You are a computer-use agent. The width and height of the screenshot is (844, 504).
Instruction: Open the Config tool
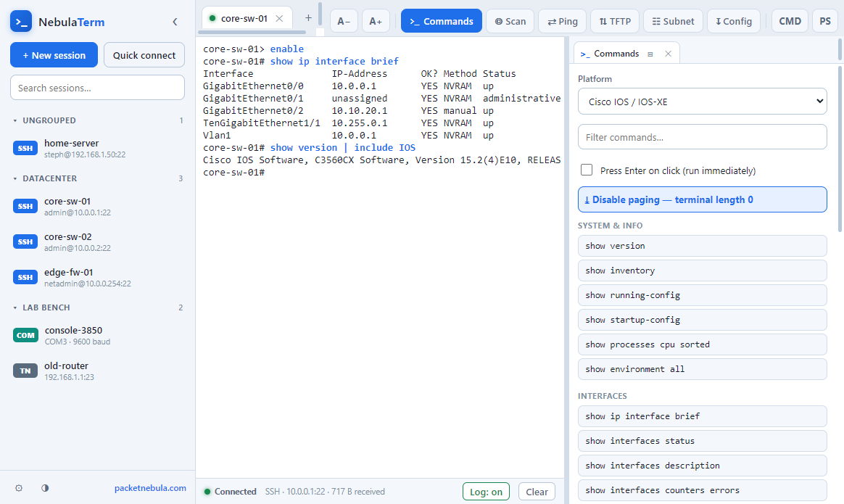pyautogui.click(x=734, y=21)
